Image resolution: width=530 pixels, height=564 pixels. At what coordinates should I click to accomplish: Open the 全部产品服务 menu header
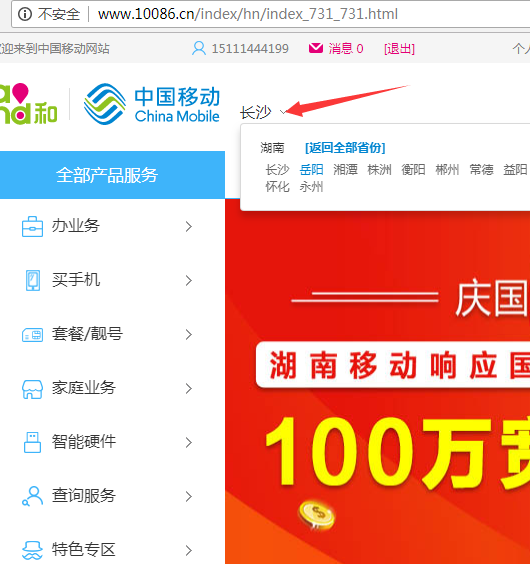[112, 175]
